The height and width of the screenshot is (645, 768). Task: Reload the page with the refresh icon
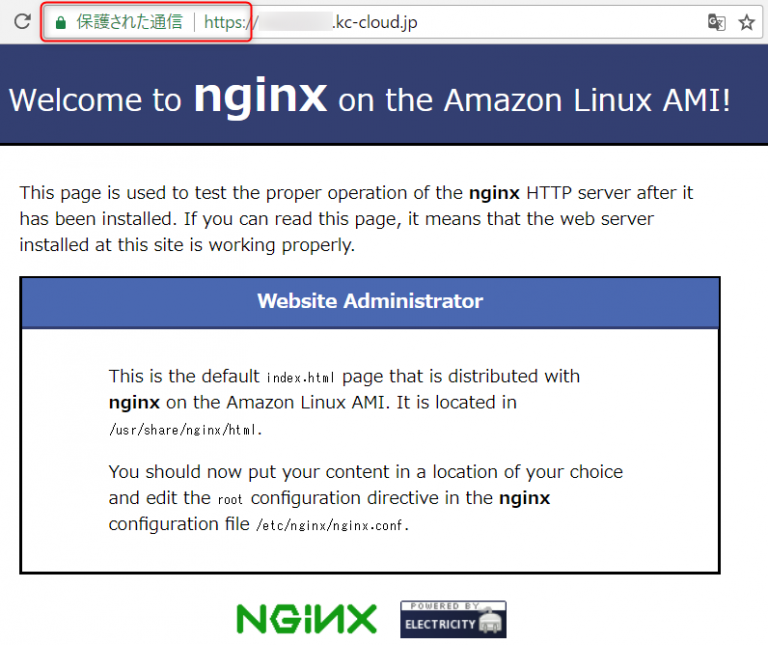[22, 22]
